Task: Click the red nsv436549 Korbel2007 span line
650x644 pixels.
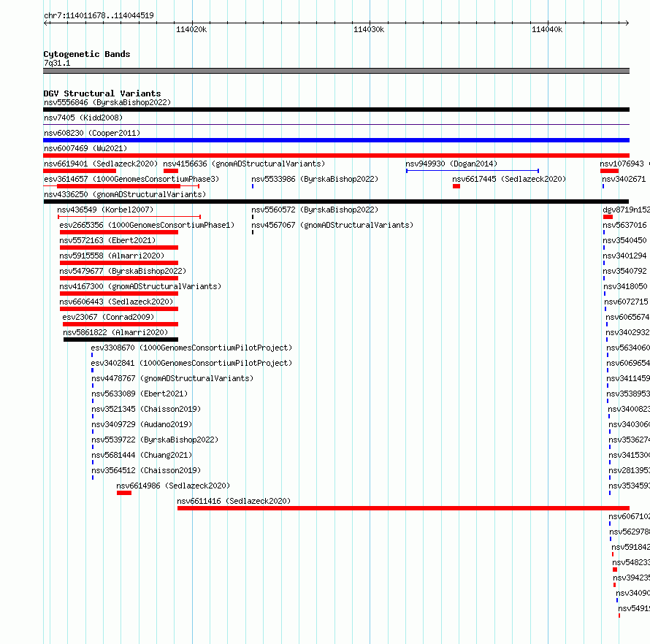Action: click(129, 217)
